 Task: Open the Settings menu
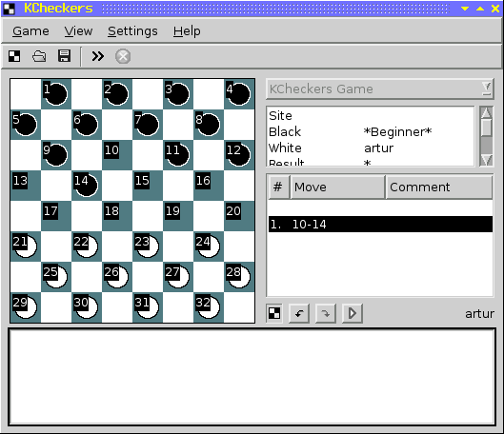tap(132, 31)
